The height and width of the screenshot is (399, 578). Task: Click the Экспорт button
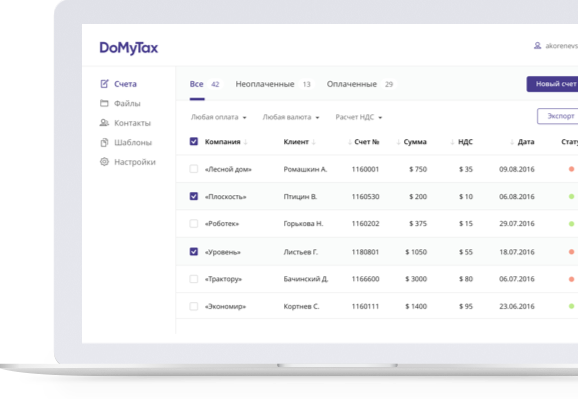tap(557, 116)
